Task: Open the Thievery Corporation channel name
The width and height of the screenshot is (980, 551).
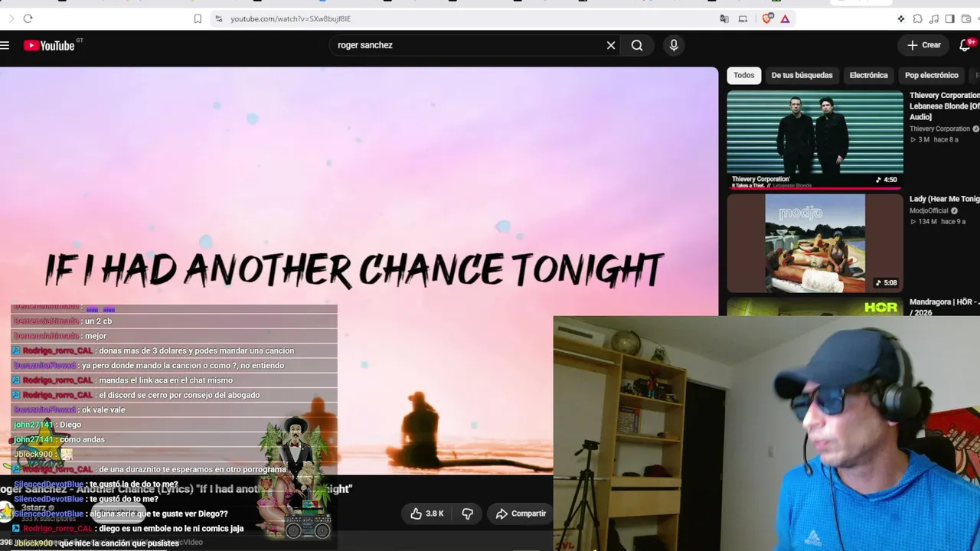Action: pyautogui.click(x=939, y=129)
